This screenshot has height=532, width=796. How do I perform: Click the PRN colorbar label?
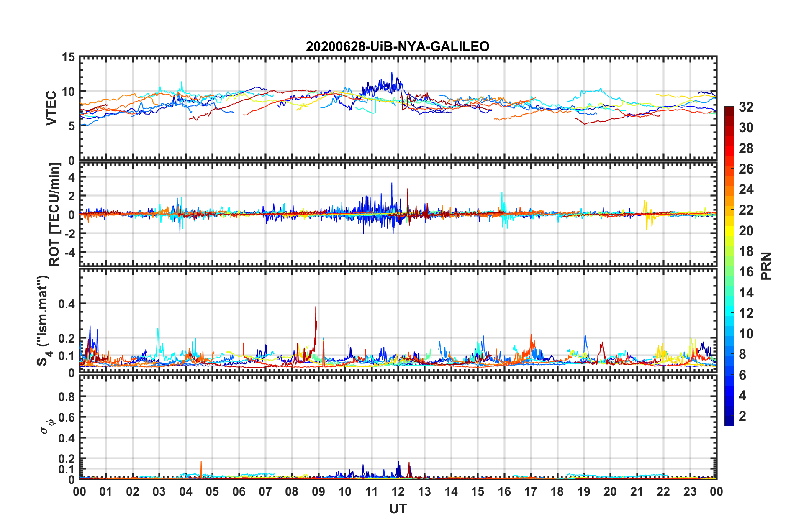(x=767, y=266)
